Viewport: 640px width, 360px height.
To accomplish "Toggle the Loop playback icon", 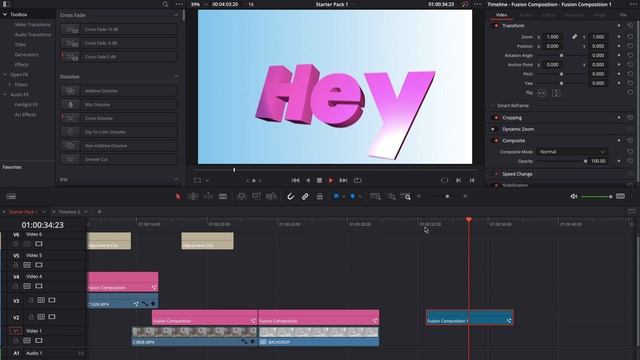I will pos(358,180).
